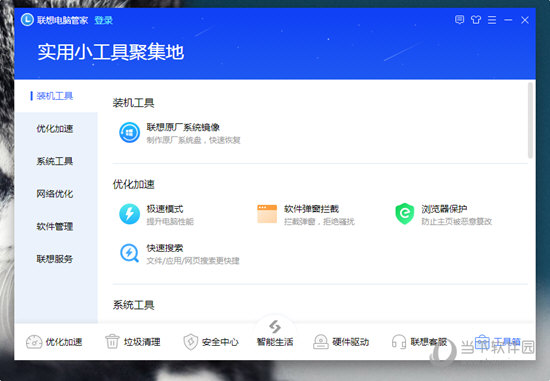Open the 软件弹窗拦截 tool title
550x381 pixels.
[x=311, y=209]
